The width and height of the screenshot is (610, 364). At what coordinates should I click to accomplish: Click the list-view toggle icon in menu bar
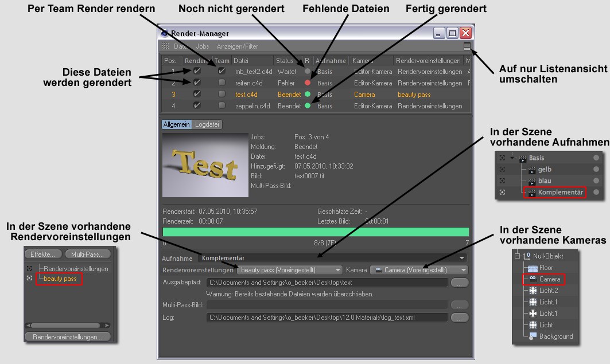pos(467,46)
